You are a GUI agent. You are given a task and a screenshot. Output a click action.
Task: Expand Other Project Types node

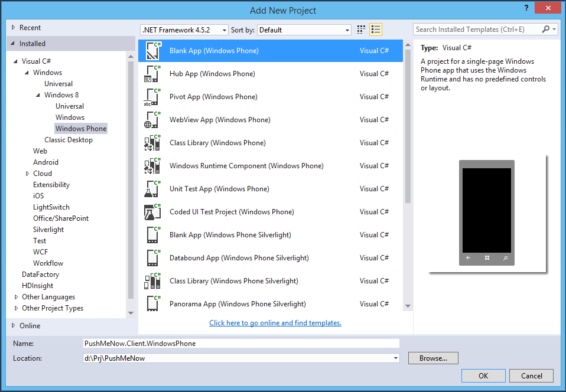coord(16,308)
